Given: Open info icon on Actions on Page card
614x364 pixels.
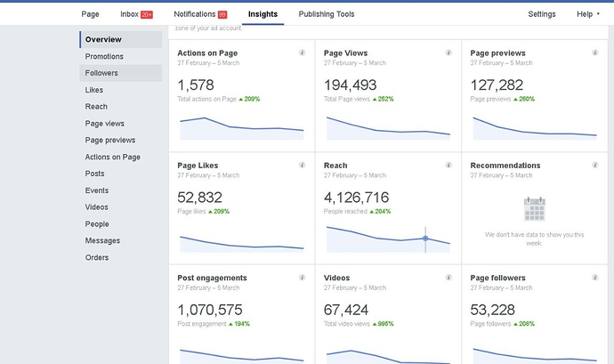Looking at the screenshot, I should click(x=302, y=53).
